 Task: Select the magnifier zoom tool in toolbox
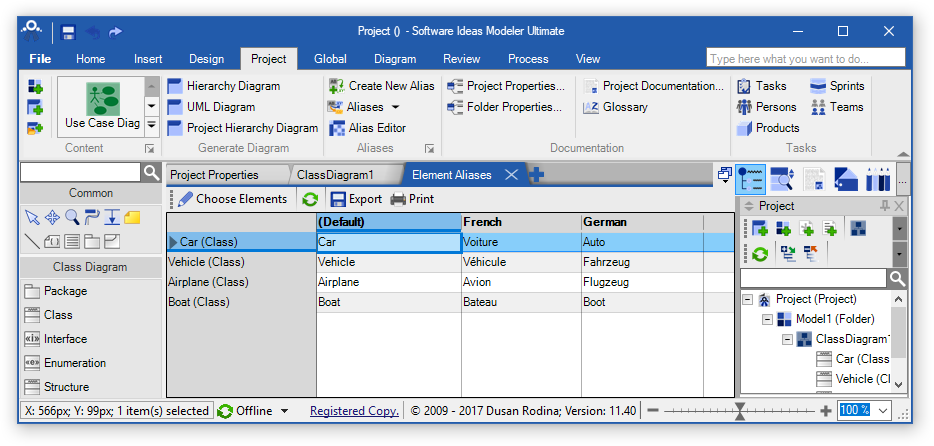tap(72, 218)
